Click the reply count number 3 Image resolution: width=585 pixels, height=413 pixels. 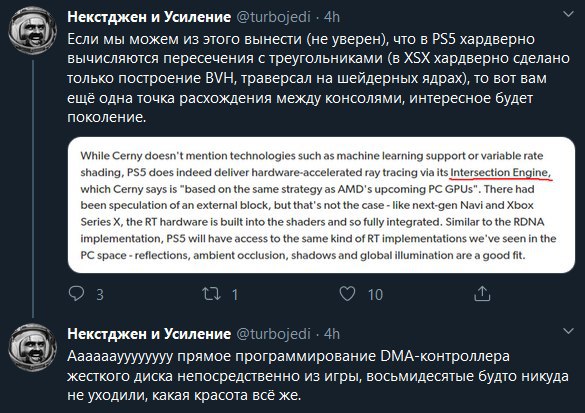(x=100, y=295)
